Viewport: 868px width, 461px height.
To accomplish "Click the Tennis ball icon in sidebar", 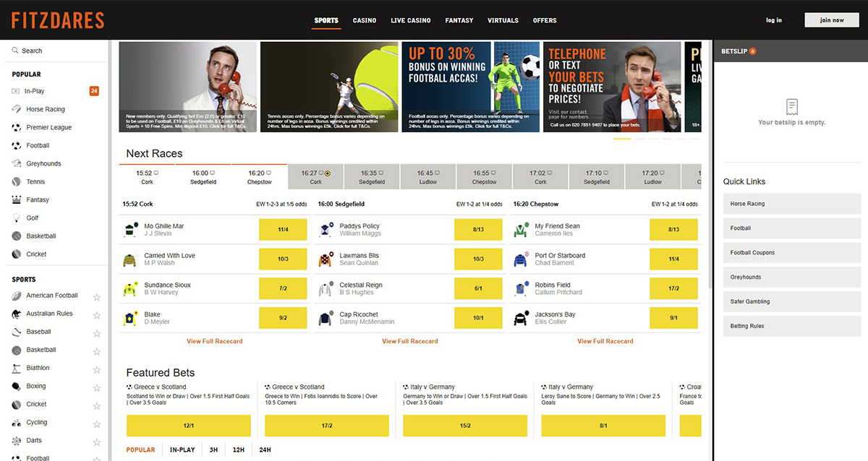I will [x=17, y=181].
